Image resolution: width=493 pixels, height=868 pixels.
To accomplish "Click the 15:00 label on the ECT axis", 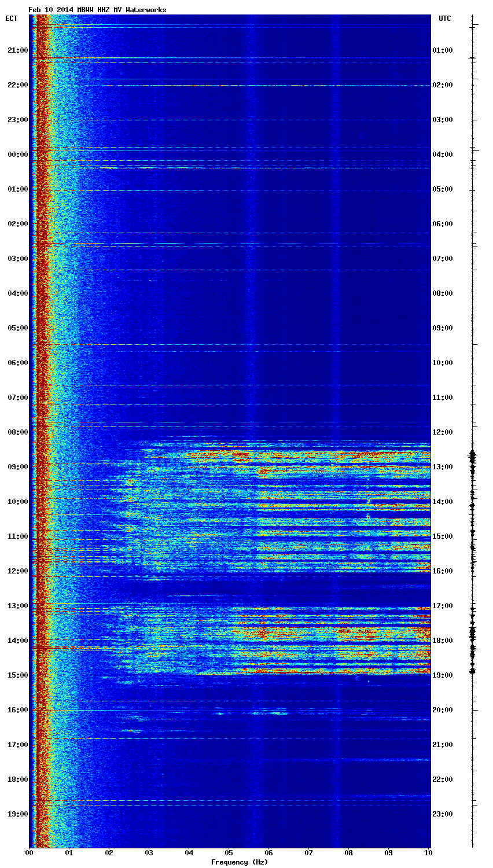I will coord(17,675).
